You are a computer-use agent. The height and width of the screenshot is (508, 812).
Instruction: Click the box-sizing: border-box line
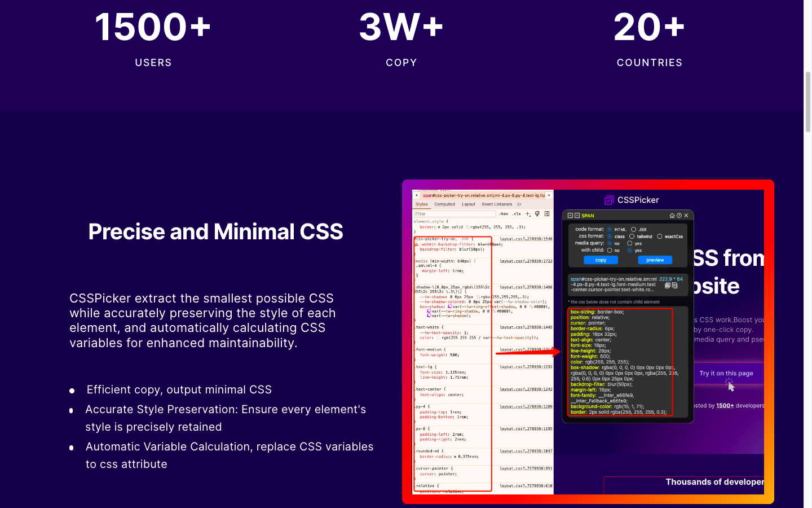pos(597,312)
